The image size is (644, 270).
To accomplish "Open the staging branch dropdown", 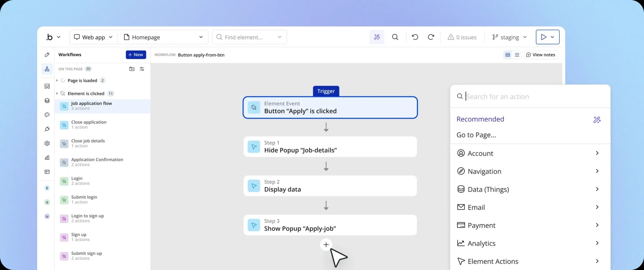I will pos(509,37).
